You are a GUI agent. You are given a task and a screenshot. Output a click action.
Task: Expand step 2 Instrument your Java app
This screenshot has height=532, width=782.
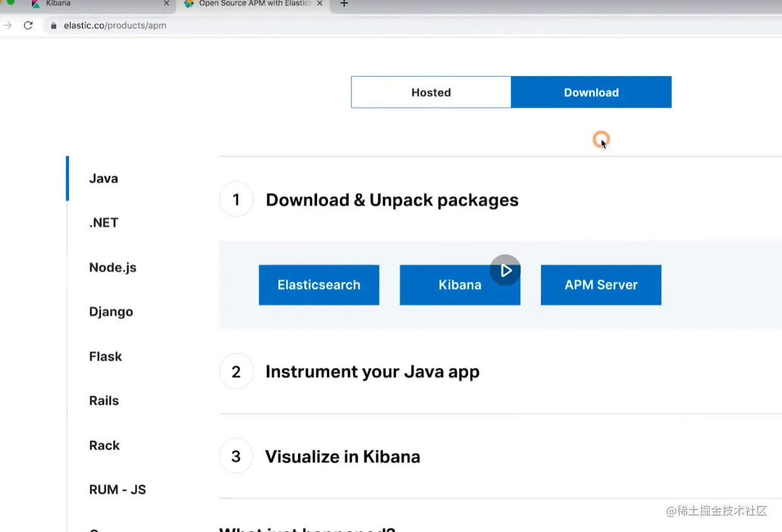[372, 371]
